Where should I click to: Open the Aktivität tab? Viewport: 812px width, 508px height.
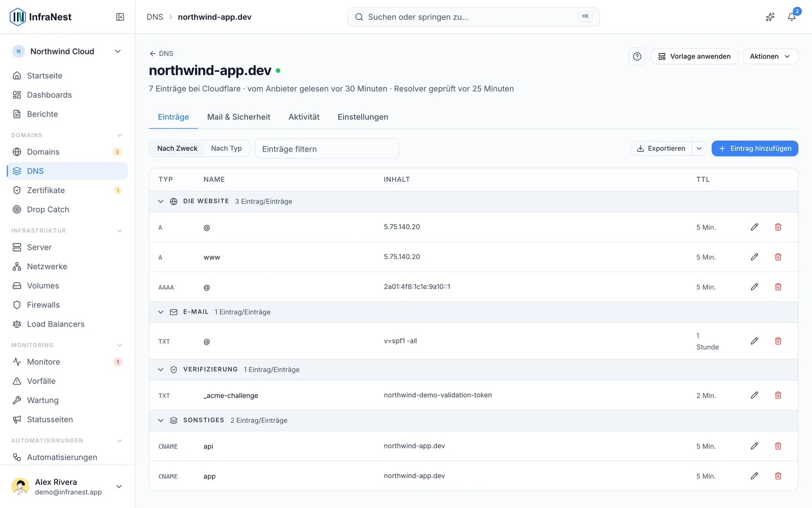tap(304, 117)
